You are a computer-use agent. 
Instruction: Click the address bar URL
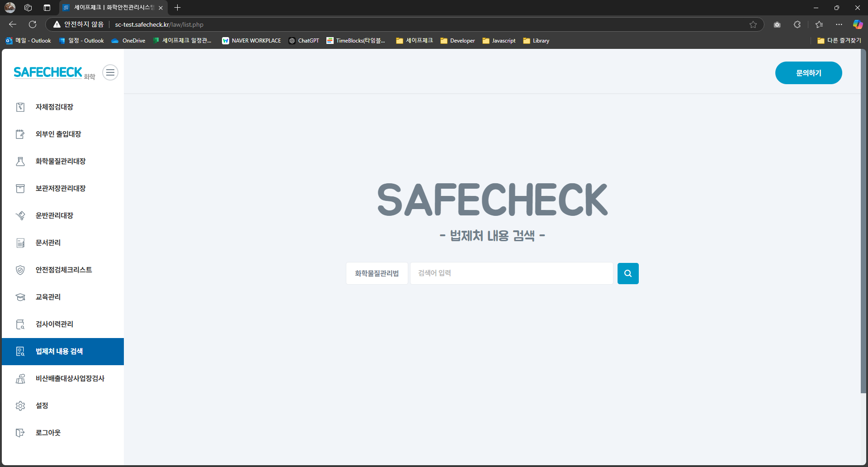click(x=159, y=24)
